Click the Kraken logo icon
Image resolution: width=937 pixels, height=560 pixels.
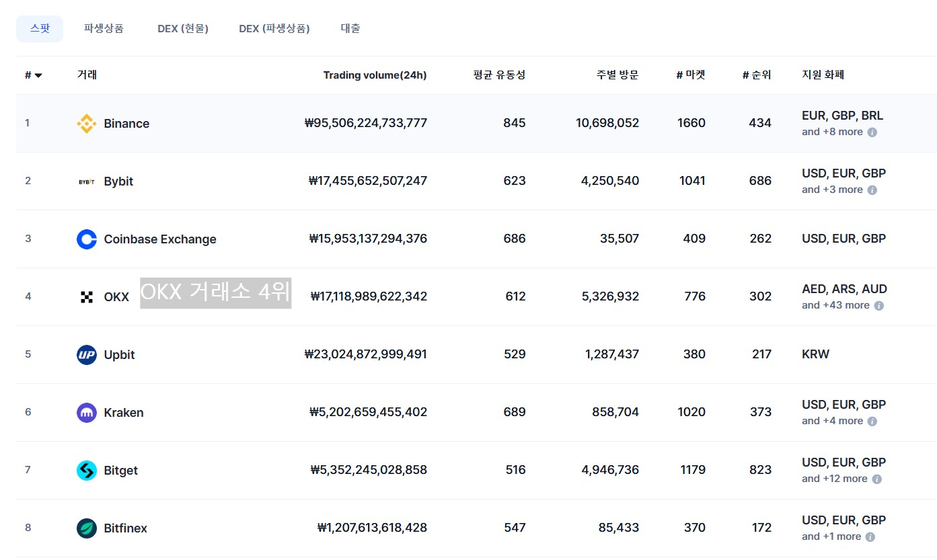87,413
